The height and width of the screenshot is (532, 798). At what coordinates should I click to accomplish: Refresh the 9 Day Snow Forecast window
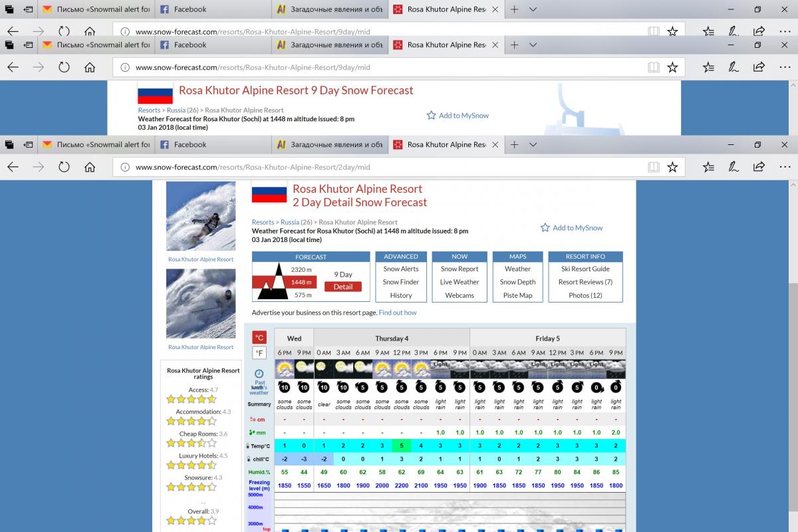64,67
